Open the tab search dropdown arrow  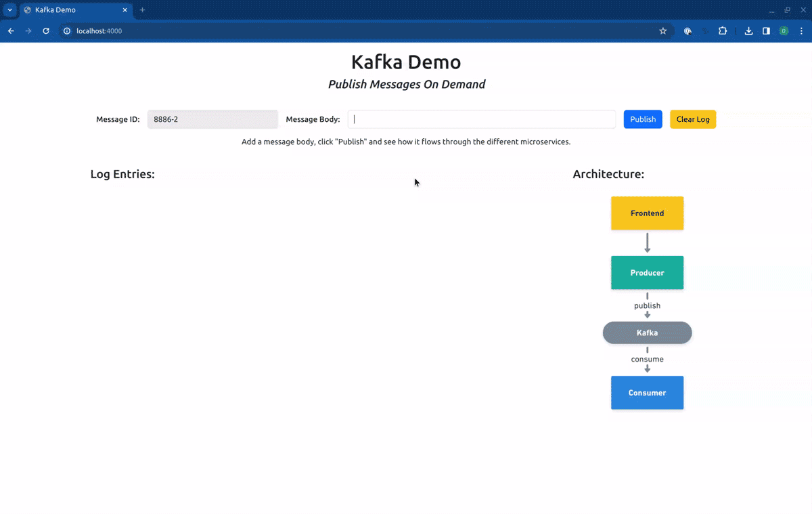10,10
